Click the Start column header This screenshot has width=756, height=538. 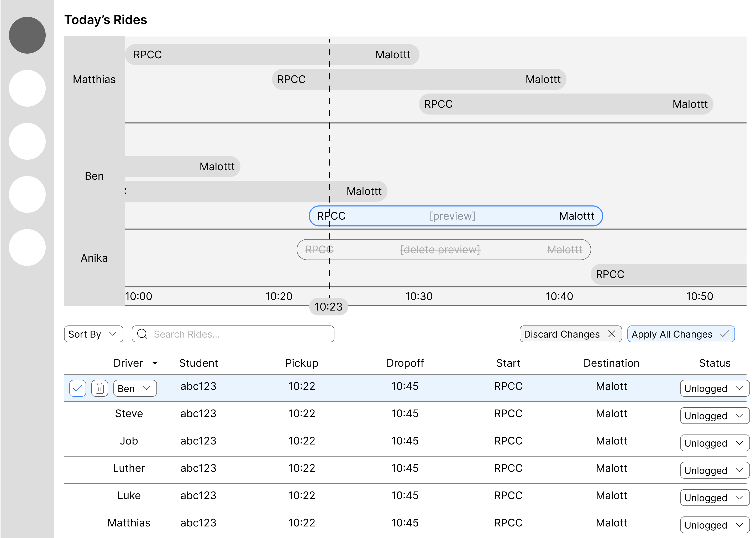pos(508,363)
